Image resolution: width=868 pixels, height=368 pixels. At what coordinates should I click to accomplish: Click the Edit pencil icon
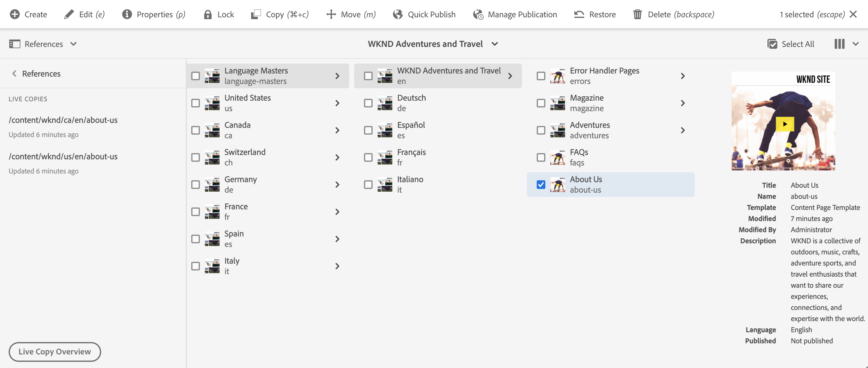pyautogui.click(x=69, y=15)
